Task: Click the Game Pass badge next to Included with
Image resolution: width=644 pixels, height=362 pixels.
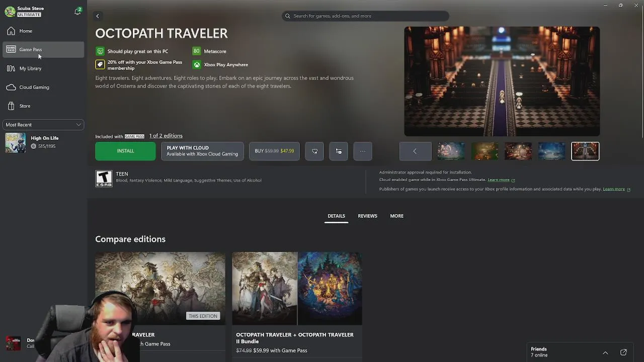Action: (134, 136)
